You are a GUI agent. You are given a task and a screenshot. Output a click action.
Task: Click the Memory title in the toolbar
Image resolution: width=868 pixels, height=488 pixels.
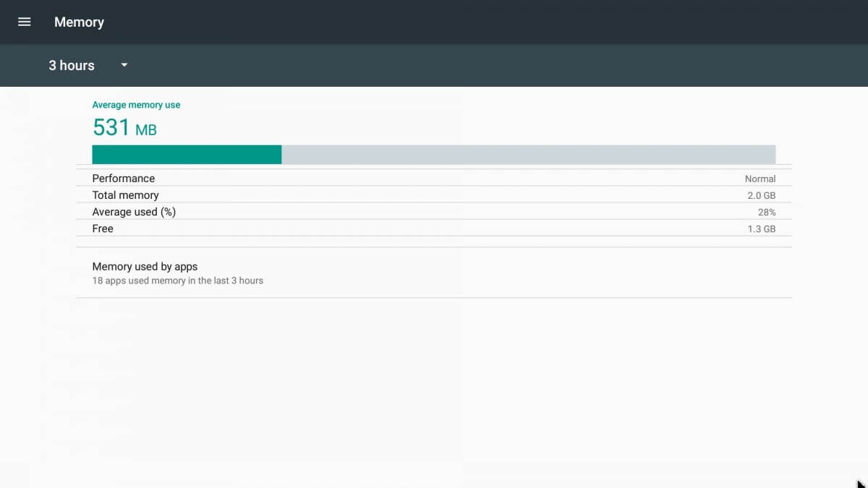click(x=79, y=22)
